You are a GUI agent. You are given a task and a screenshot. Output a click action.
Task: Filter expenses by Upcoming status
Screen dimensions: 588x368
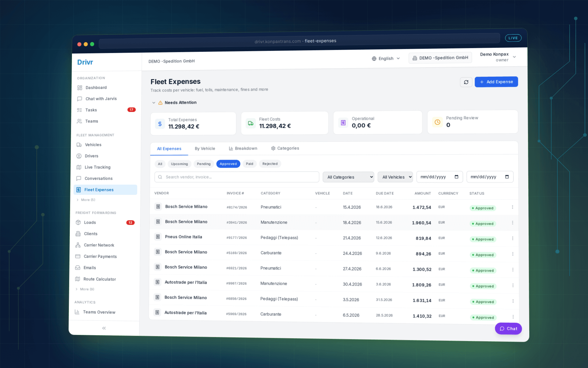(x=179, y=164)
